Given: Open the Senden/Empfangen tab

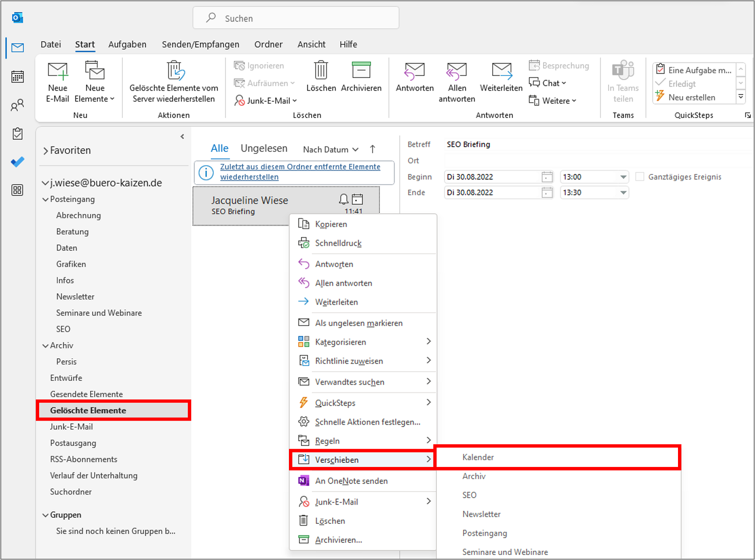Looking at the screenshot, I should (x=200, y=44).
